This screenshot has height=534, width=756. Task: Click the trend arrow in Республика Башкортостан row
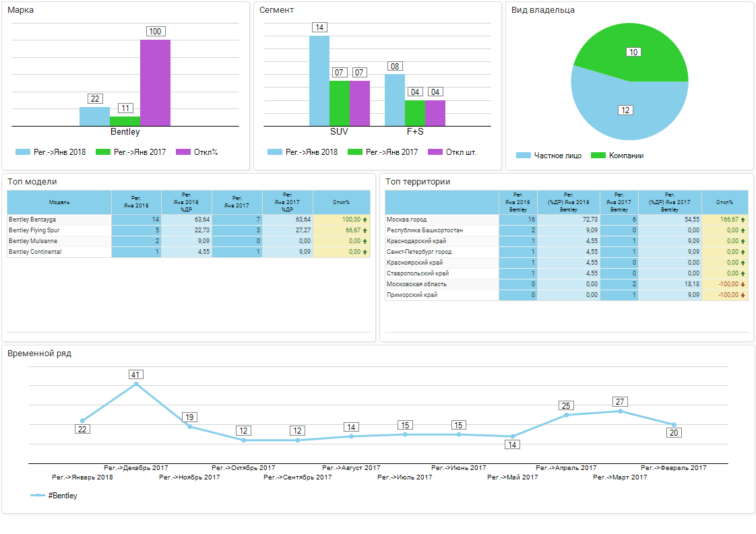coord(743,230)
